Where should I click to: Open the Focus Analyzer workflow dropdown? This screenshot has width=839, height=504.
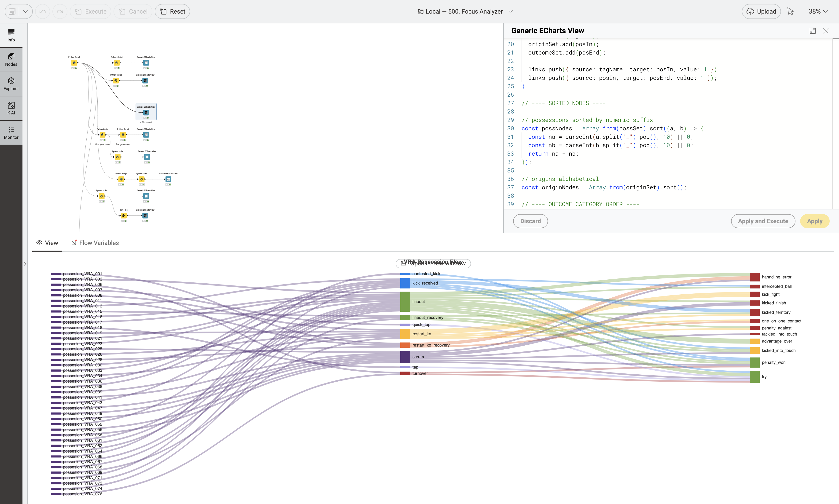511,11
